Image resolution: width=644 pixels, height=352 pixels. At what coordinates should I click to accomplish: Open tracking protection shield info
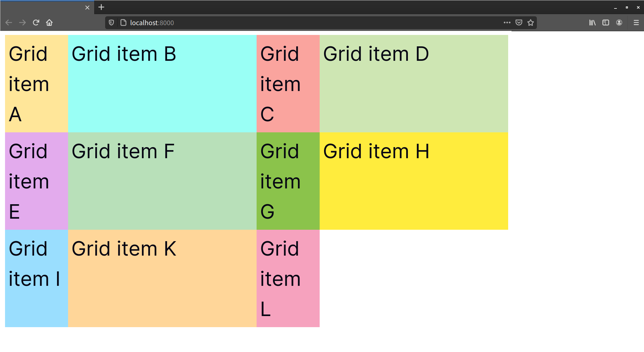[x=111, y=23]
